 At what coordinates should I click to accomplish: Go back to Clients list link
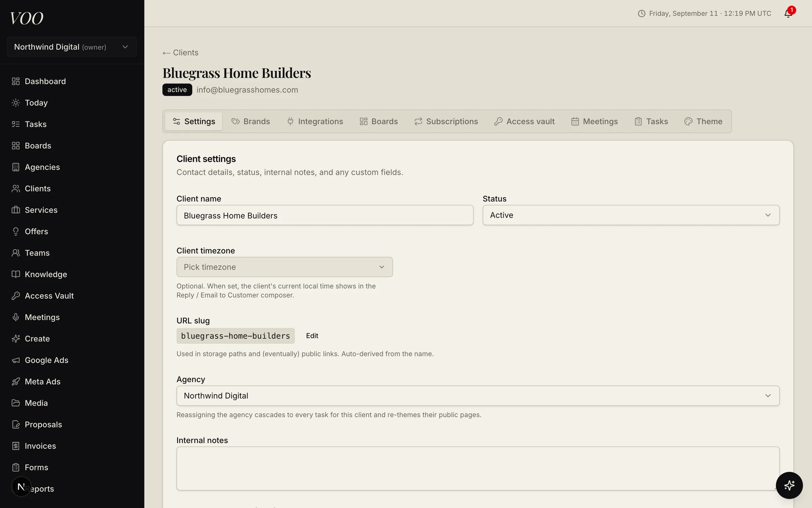(180, 52)
